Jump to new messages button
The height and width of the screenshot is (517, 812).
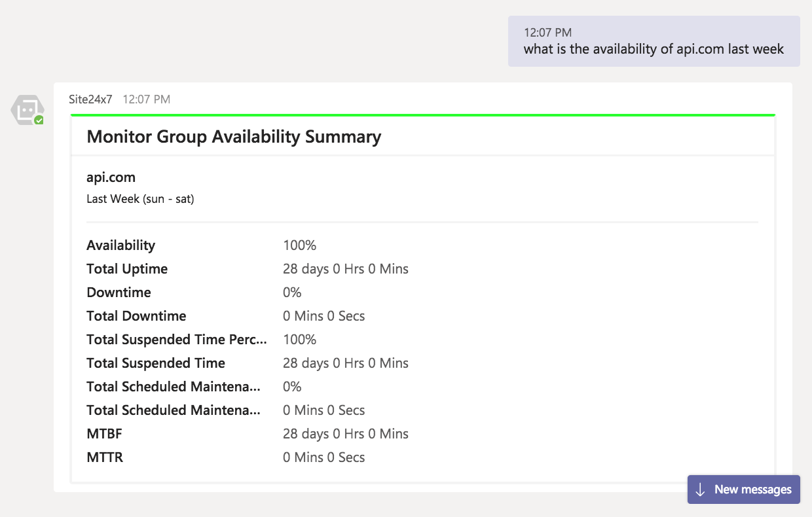point(744,490)
